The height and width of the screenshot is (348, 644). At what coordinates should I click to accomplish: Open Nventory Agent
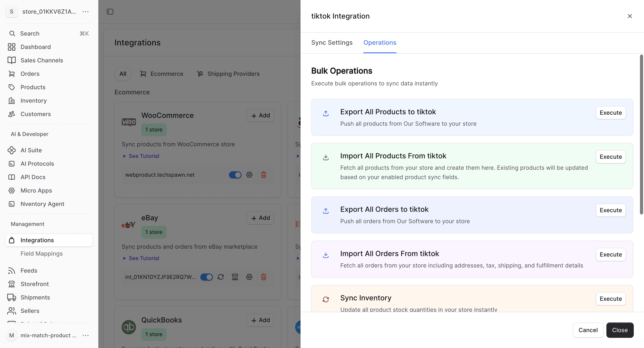pos(49,204)
